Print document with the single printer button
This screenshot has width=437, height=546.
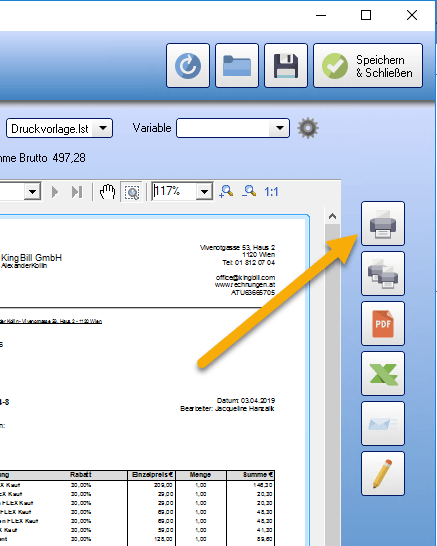(383, 223)
